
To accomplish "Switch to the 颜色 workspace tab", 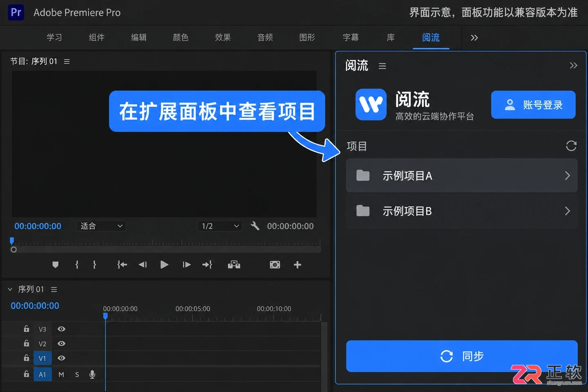I will click(x=180, y=38).
